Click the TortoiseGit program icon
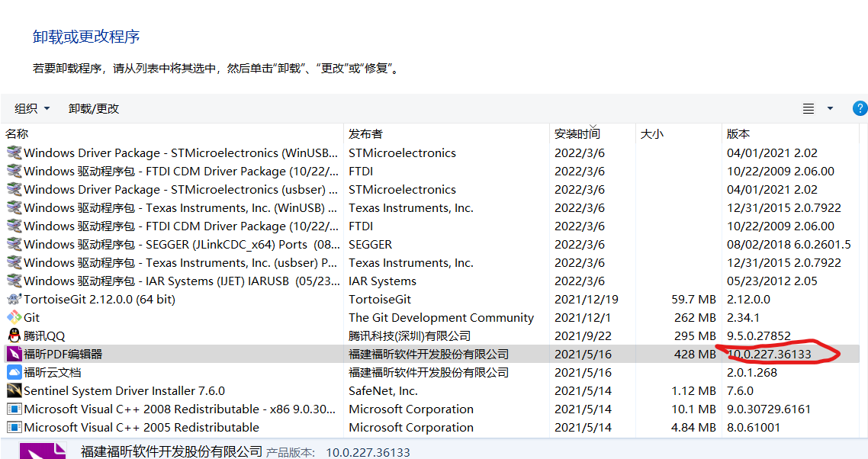The image size is (868, 459). coord(14,300)
